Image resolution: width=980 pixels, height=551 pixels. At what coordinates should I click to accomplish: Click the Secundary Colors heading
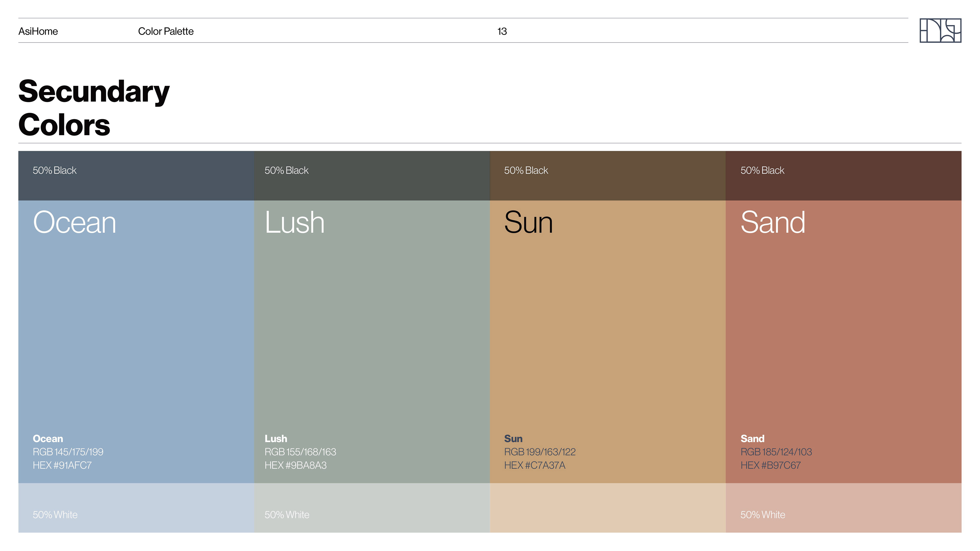pos(94,108)
